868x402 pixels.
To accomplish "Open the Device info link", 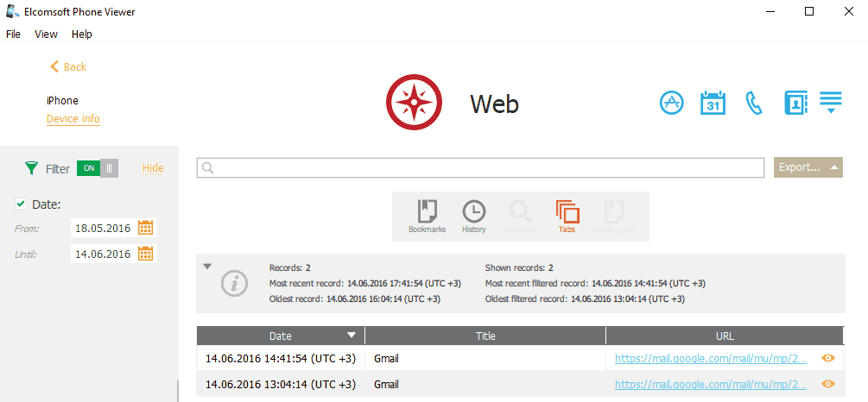I will [x=73, y=119].
